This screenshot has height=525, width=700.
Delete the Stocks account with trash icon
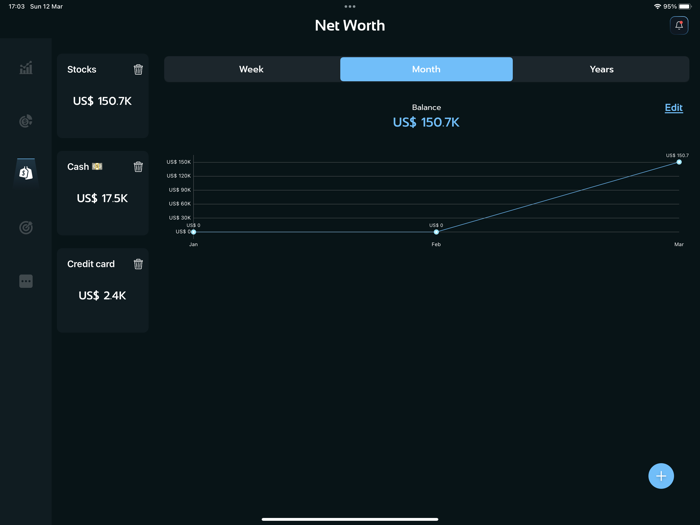click(x=138, y=69)
